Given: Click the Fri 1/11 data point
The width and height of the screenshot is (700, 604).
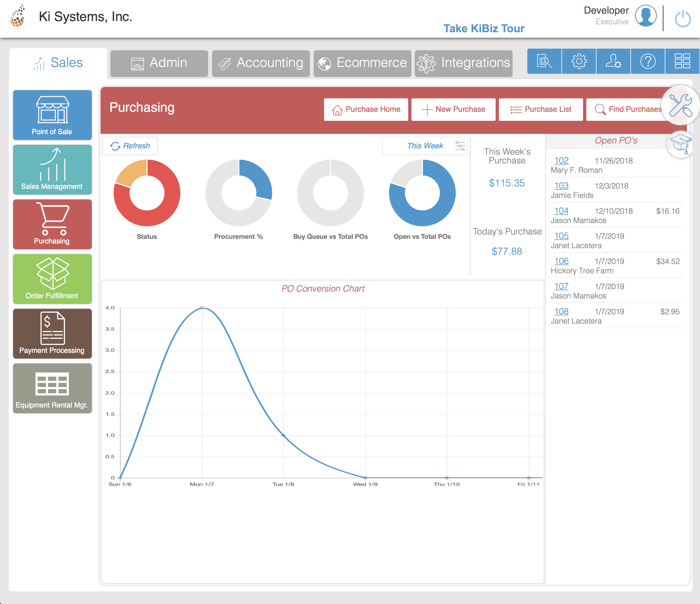Looking at the screenshot, I should pos(529,478).
